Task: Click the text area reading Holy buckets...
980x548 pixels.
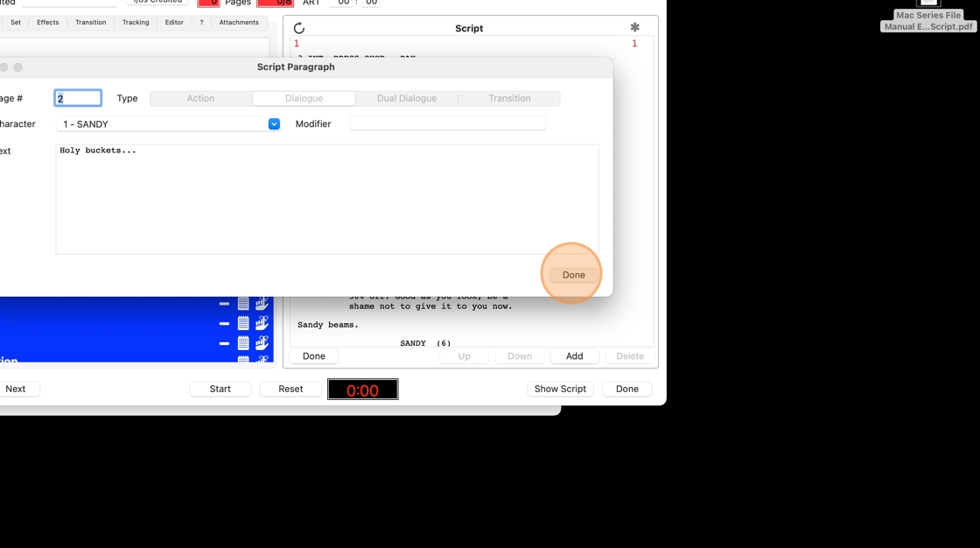Action: coord(327,199)
